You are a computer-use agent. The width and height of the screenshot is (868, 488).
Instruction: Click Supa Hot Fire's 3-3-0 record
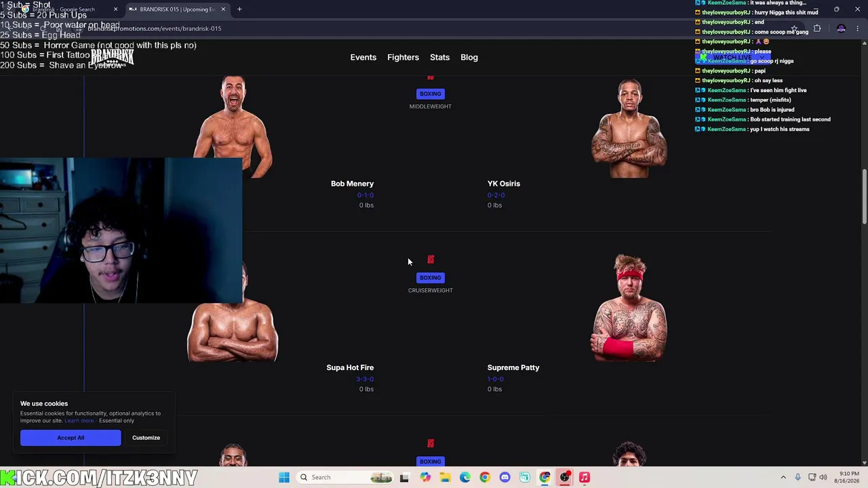click(365, 380)
